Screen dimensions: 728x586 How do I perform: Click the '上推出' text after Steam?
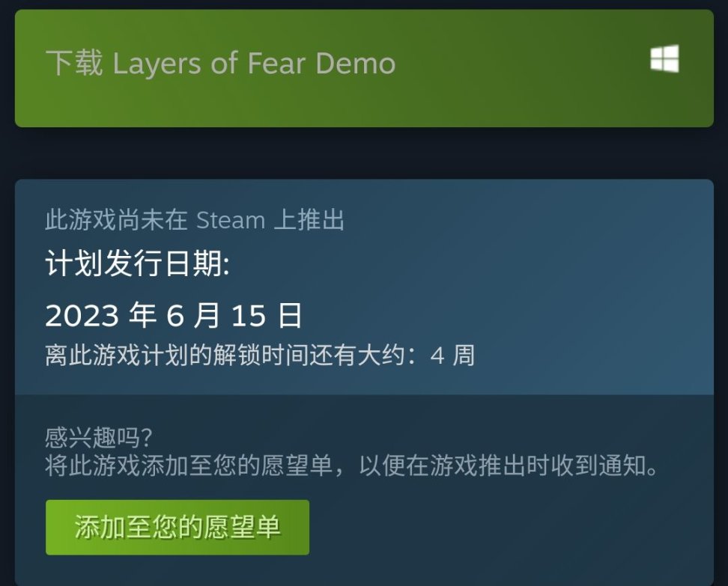[309, 220]
